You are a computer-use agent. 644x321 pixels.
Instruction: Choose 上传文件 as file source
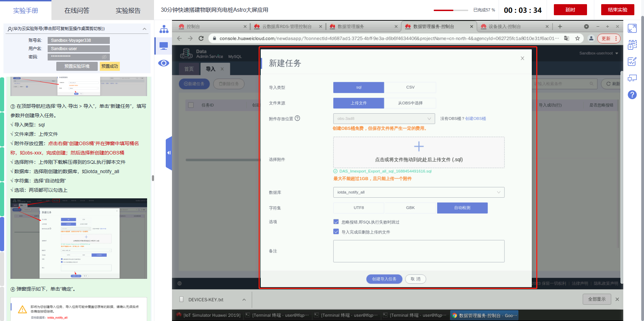tap(359, 103)
